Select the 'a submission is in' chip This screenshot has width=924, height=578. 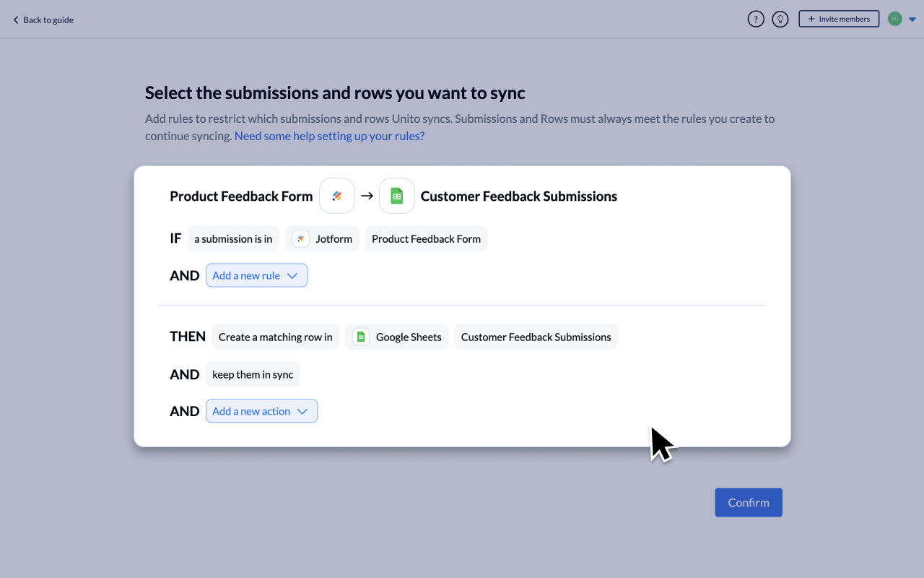pyautogui.click(x=233, y=238)
